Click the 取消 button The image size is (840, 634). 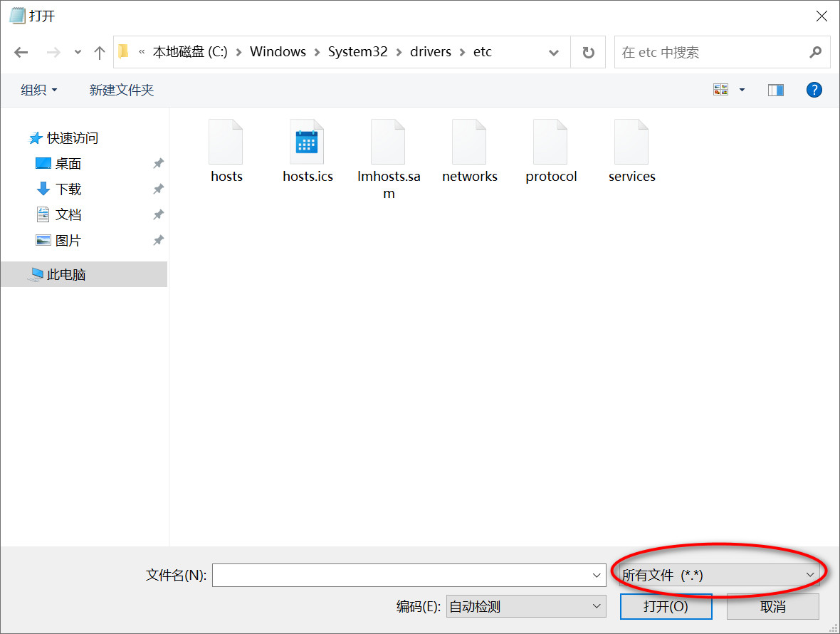click(773, 607)
